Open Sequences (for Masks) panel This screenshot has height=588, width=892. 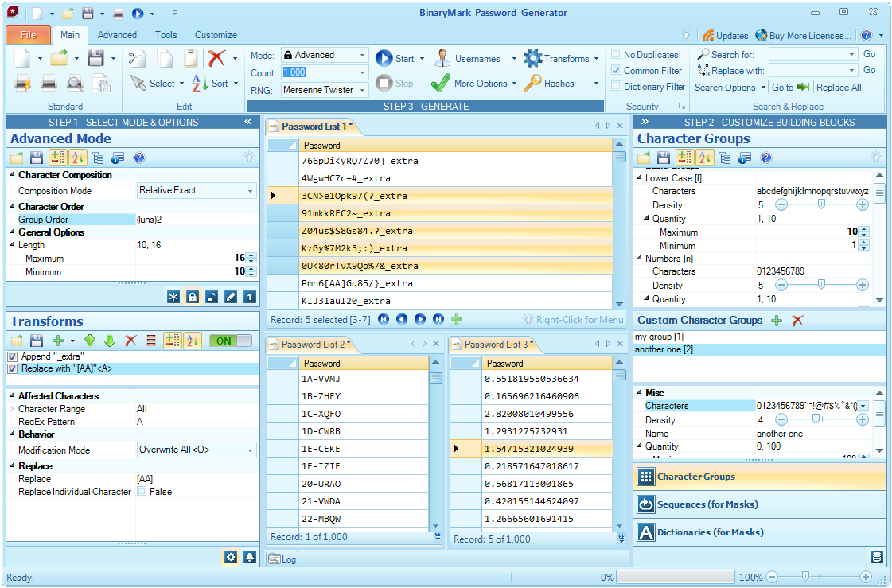click(707, 504)
